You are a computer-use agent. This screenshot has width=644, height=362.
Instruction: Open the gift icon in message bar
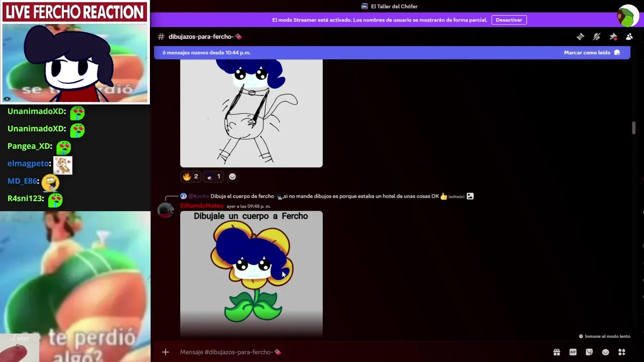pos(556,352)
